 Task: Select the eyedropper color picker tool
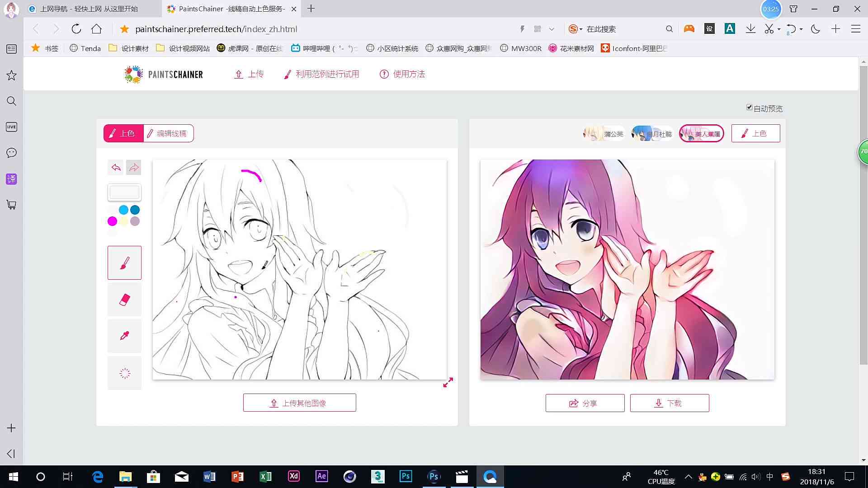point(124,336)
